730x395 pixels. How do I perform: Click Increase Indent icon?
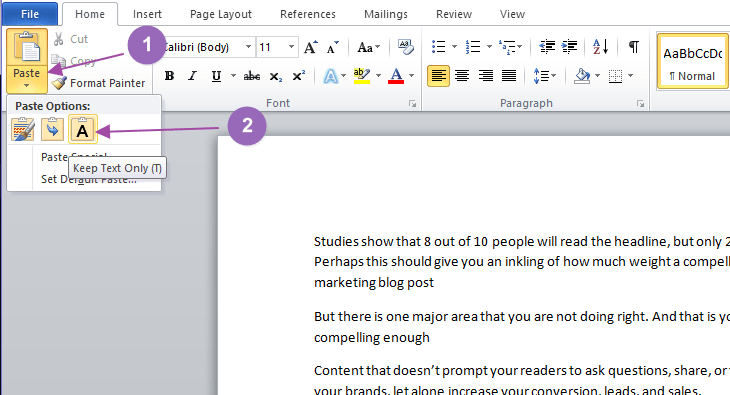[569, 47]
